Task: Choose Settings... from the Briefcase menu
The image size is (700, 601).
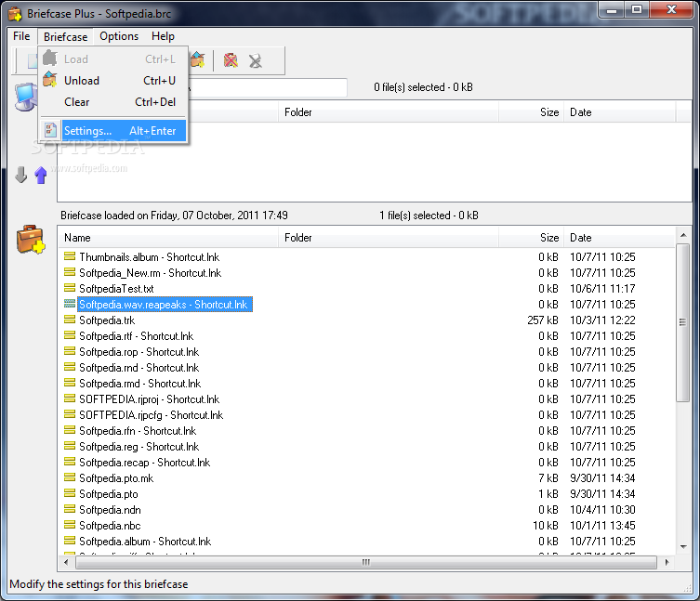Action: click(x=113, y=130)
